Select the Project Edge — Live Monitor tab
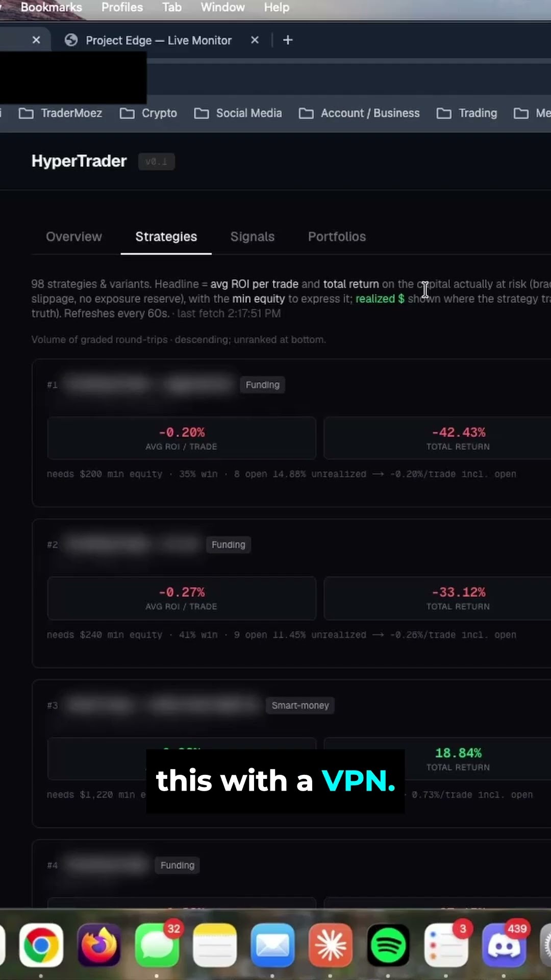 click(158, 40)
